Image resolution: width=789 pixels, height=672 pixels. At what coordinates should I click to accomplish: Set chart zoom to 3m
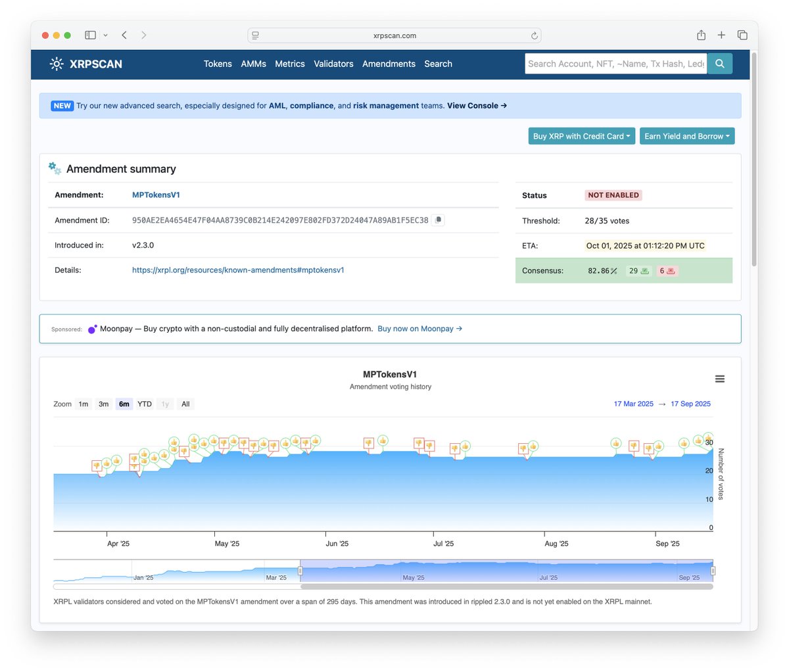pos(103,404)
